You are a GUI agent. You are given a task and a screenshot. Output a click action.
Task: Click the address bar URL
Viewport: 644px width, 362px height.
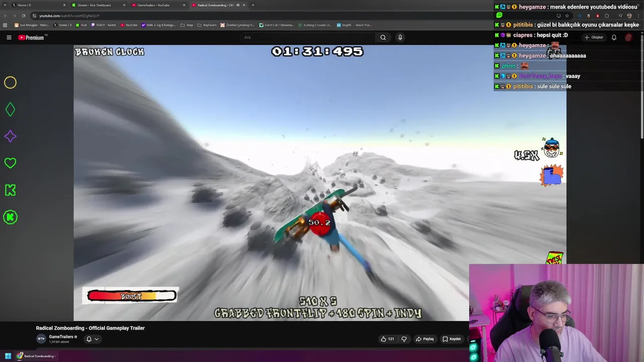pyautogui.click(x=69, y=16)
